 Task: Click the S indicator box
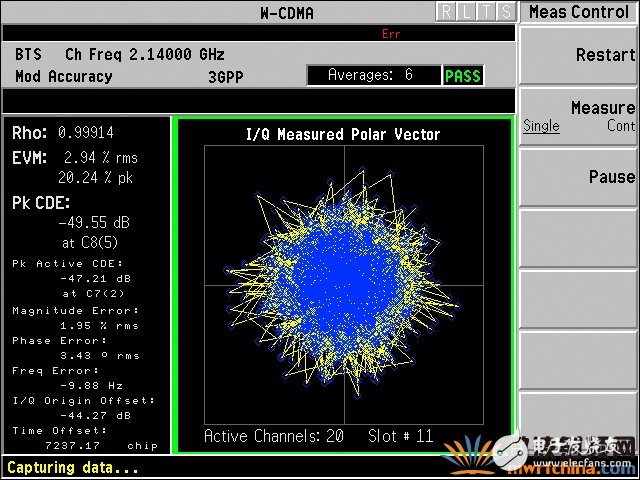[x=506, y=12]
